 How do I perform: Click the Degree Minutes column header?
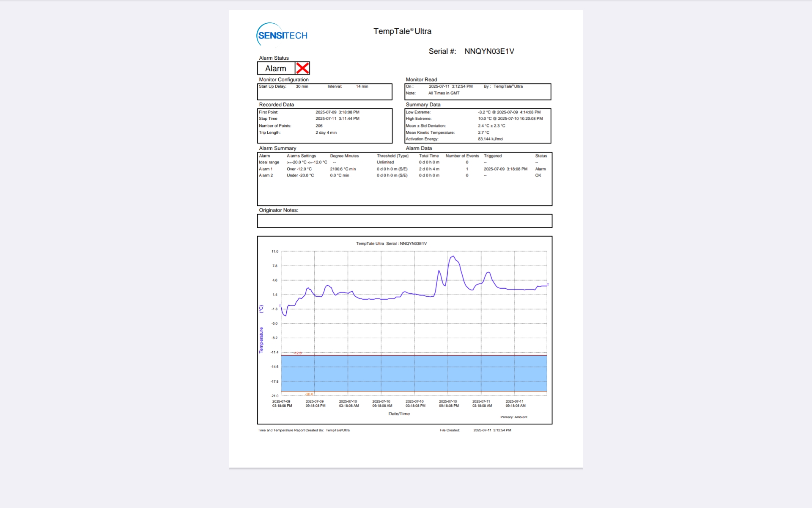[344, 156]
